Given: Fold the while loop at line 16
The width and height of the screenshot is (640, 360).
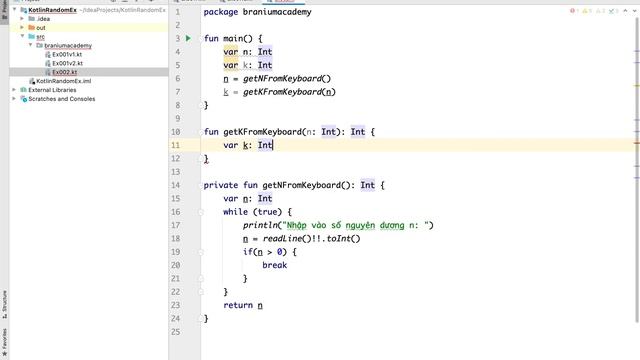Looking at the screenshot, I should 201,212.
